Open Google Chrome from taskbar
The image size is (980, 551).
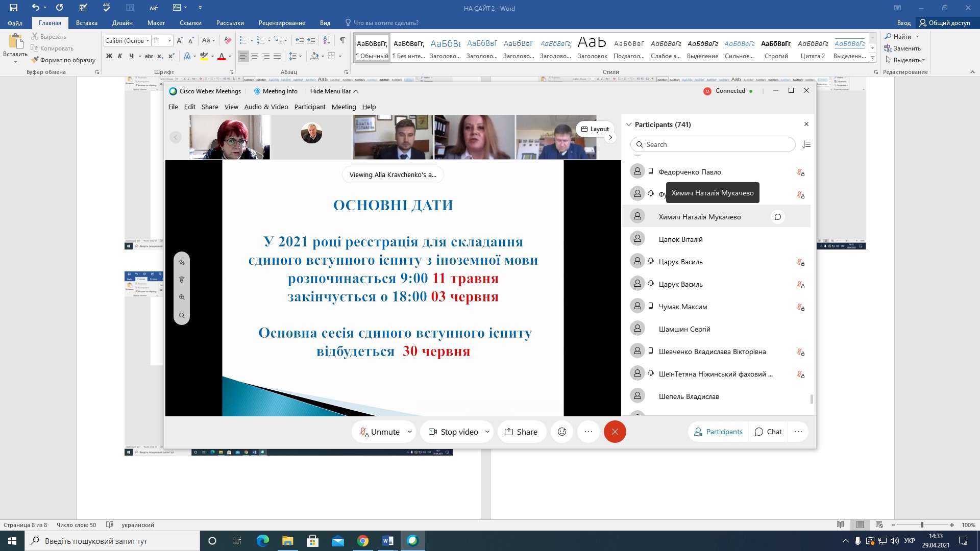363,541
